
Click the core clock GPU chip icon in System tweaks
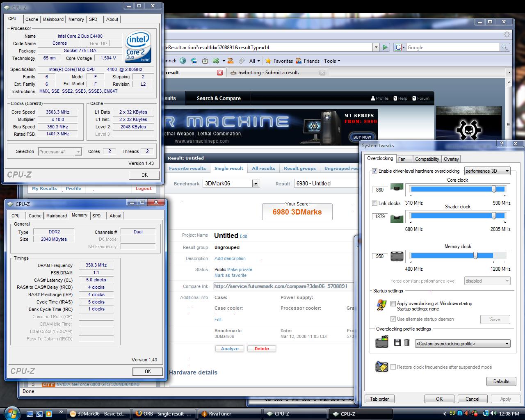coord(396,187)
